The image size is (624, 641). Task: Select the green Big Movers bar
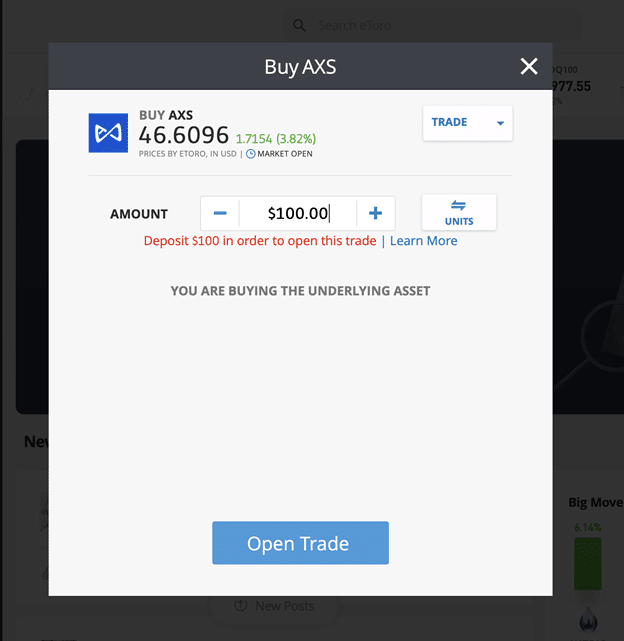tap(588, 564)
